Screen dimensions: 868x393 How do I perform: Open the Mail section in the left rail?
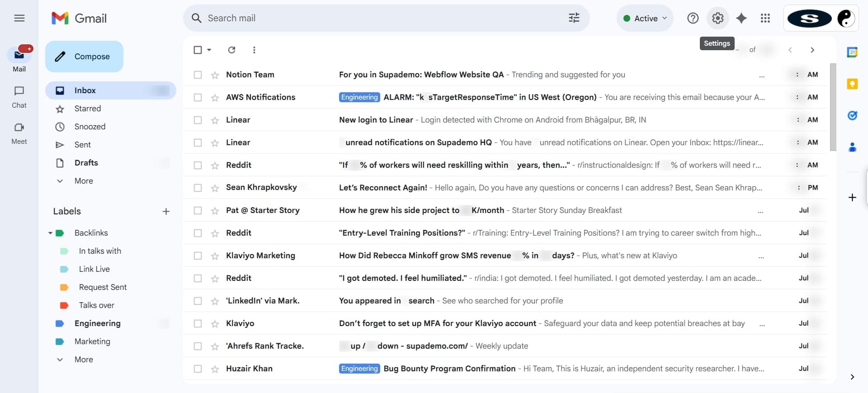tap(19, 59)
